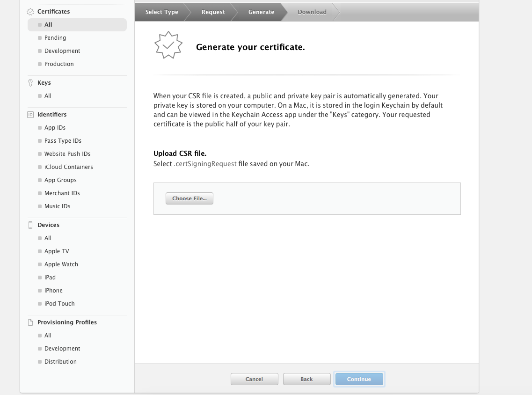Click the Continue button

[x=359, y=379]
